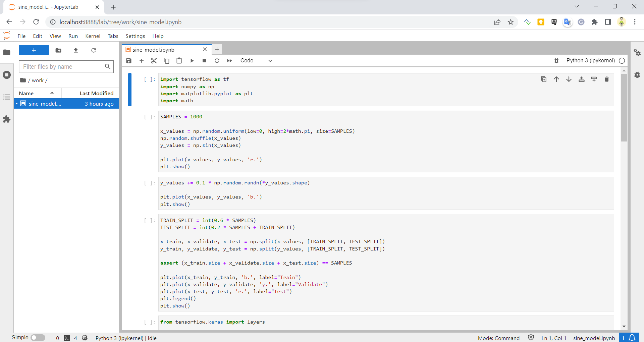Insert a cell below using plus icon
The height and width of the screenshot is (342, 644).
tap(142, 61)
